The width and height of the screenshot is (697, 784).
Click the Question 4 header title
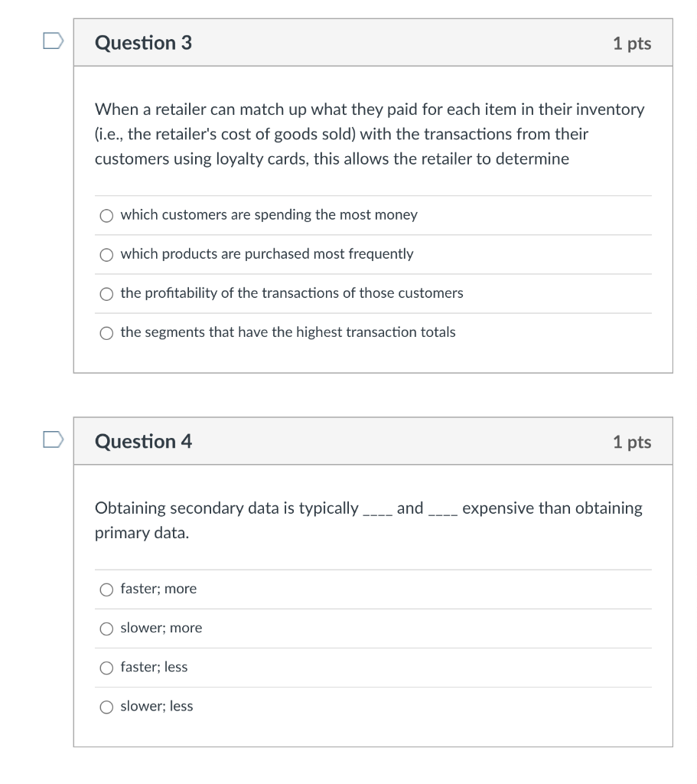(x=142, y=442)
